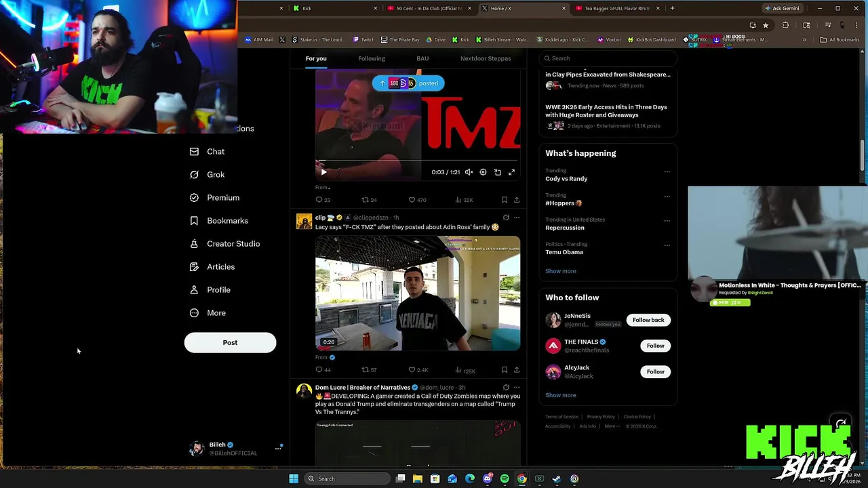The image size is (868, 488).
Task: Like the Lacy post with 2.4K likes
Action: pyautogui.click(x=418, y=370)
